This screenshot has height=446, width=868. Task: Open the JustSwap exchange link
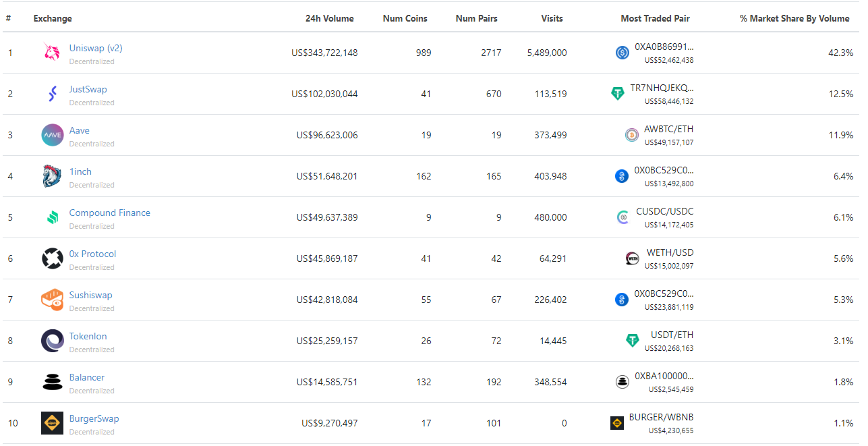(x=88, y=89)
